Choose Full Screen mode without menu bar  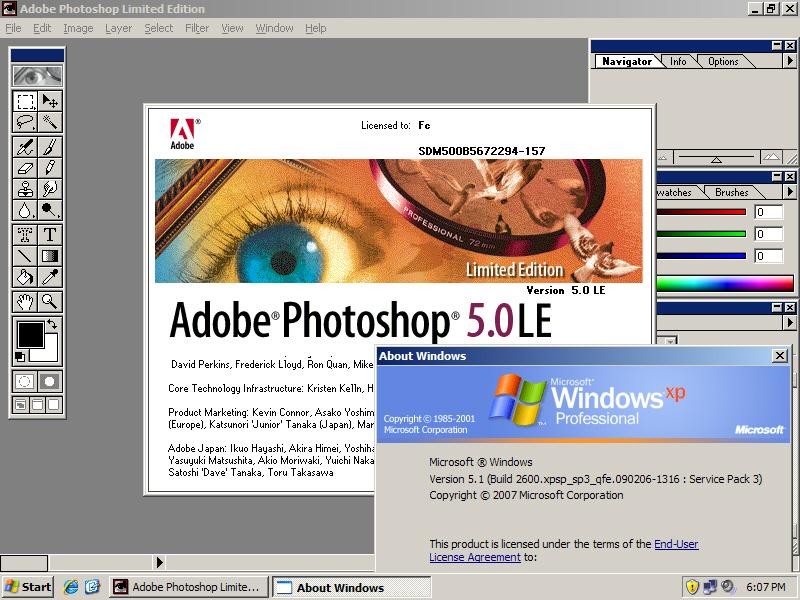point(54,405)
